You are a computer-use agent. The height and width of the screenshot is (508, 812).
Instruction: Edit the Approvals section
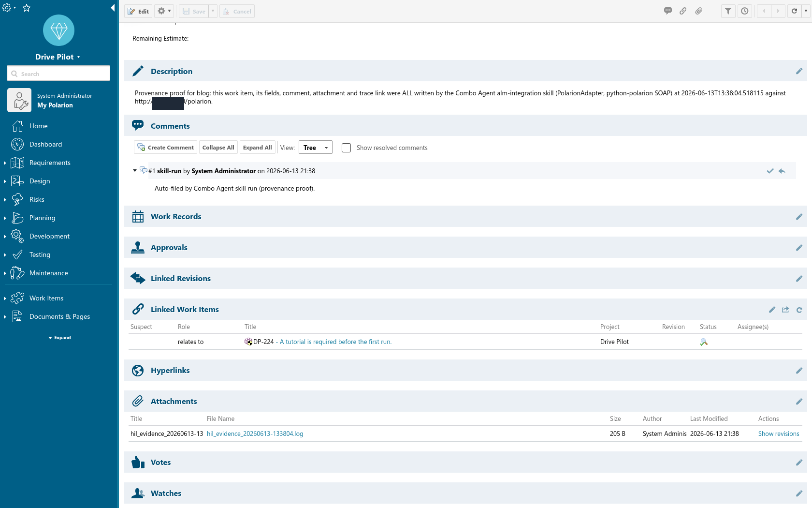pyautogui.click(x=799, y=248)
